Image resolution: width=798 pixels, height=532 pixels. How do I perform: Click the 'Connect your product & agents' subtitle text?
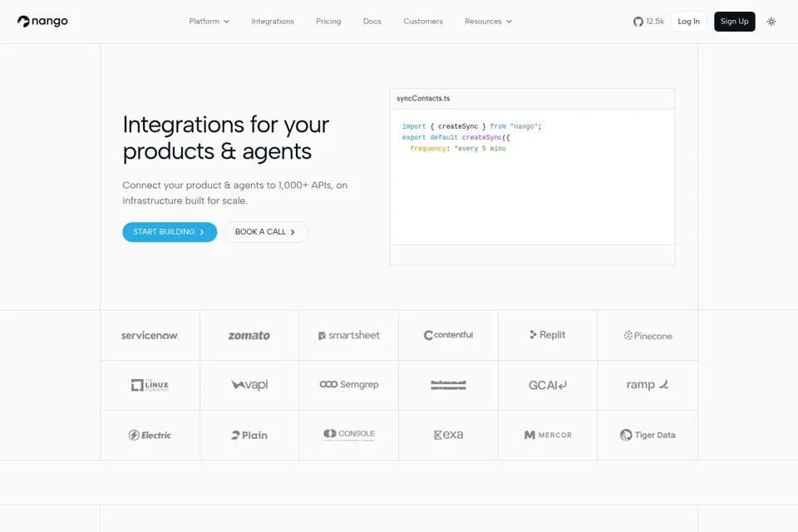(x=234, y=193)
